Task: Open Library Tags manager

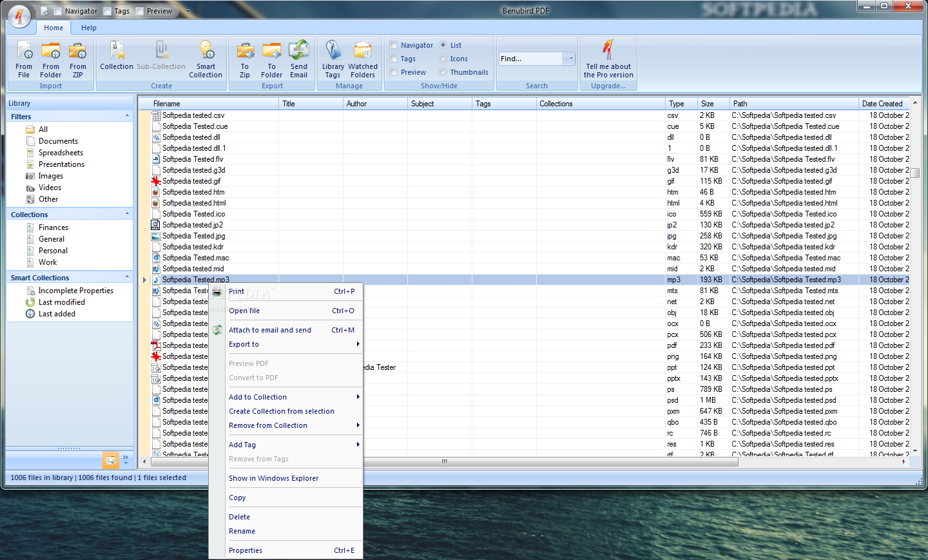Action: [x=333, y=59]
